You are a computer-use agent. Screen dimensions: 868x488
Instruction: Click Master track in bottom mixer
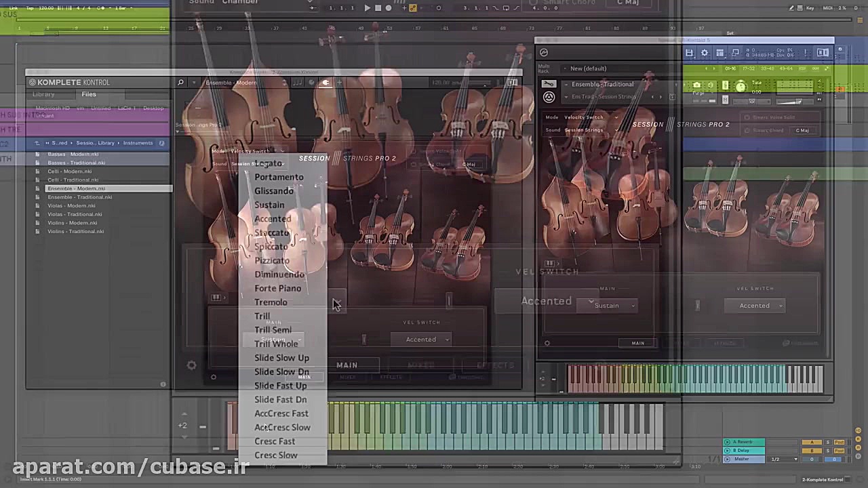(742, 459)
